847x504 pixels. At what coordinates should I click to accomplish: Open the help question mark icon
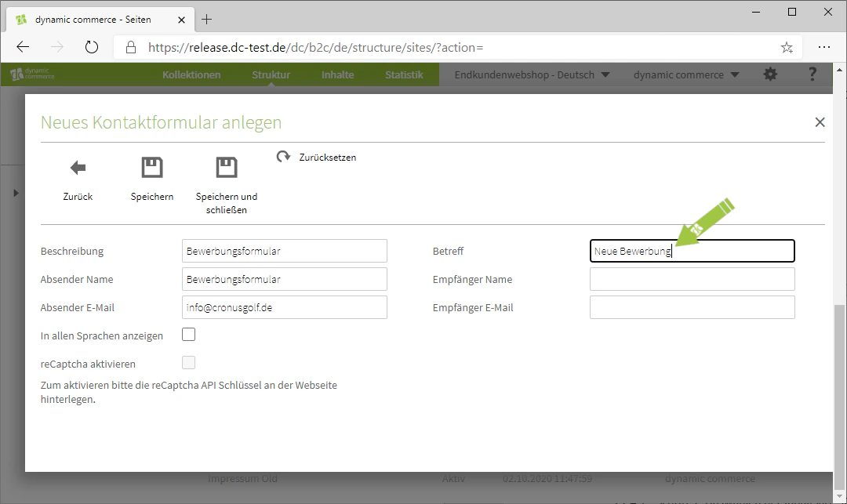[812, 74]
